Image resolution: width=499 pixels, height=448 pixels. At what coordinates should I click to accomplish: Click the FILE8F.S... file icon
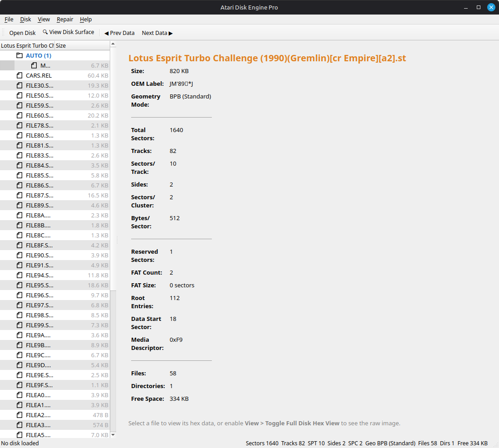(20, 245)
